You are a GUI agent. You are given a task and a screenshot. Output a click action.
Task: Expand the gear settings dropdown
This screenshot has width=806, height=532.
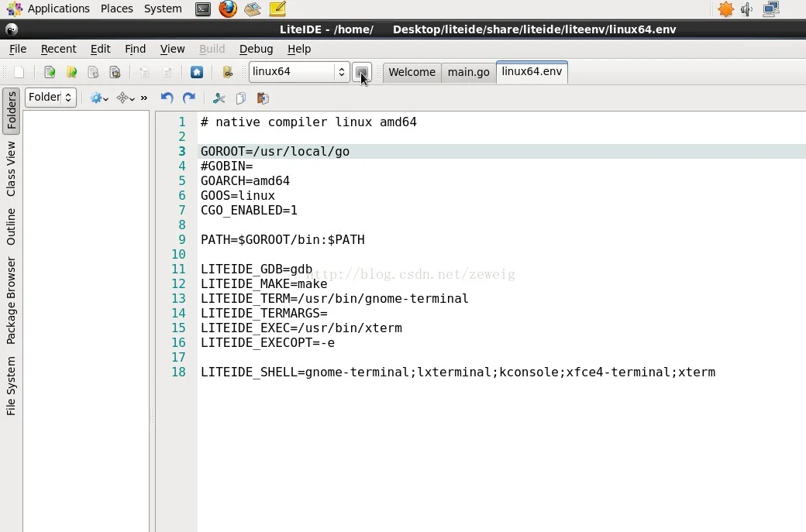[99, 98]
